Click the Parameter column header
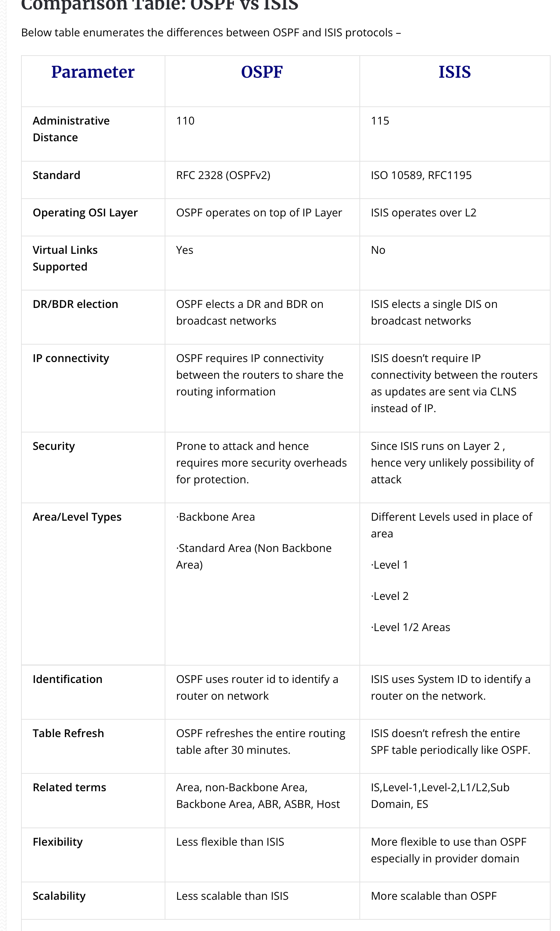 pyautogui.click(x=93, y=72)
